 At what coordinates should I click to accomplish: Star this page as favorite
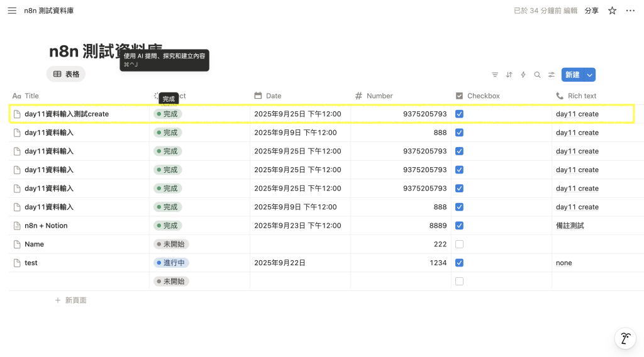click(x=612, y=11)
